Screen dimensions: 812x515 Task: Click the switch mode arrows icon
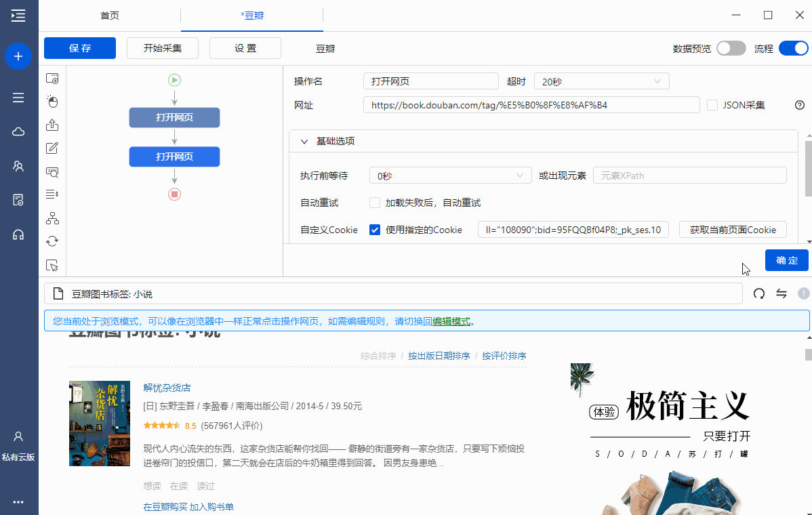[781, 294]
